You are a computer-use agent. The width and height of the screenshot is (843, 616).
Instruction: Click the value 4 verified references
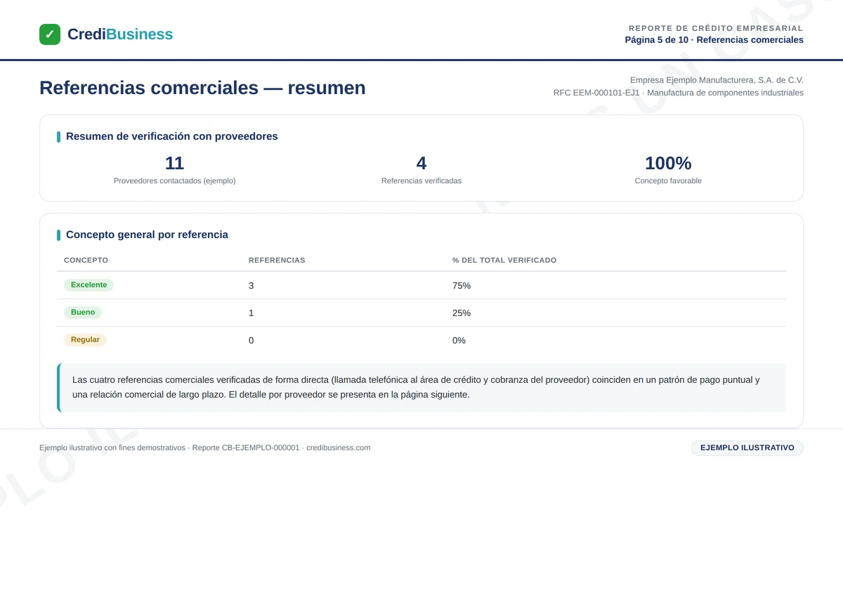click(421, 163)
